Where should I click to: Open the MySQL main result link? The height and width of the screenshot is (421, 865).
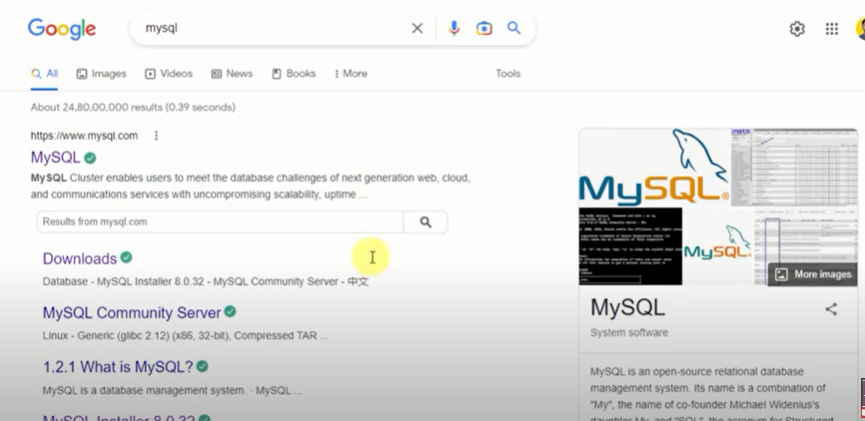click(x=55, y=158)
